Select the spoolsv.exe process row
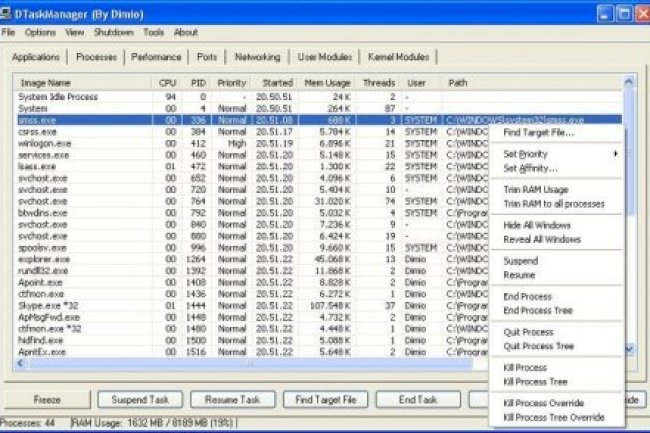650x433 pixels. click(x=252, y=247)
